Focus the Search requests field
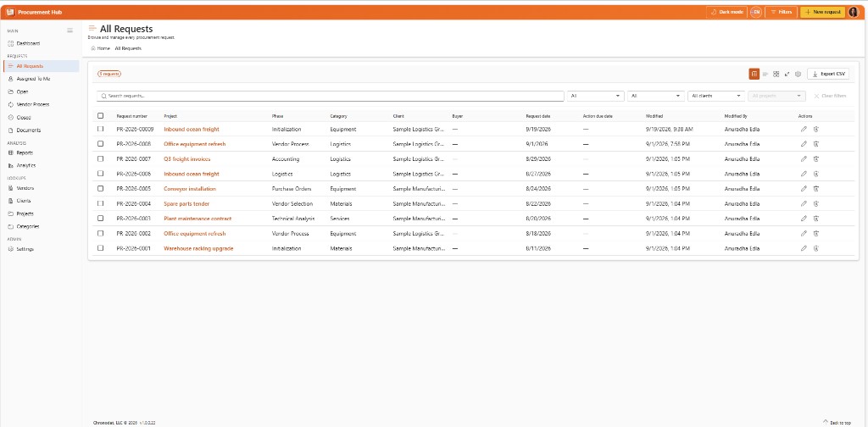This screenshot has width=868, height=427. click(331, 96)
